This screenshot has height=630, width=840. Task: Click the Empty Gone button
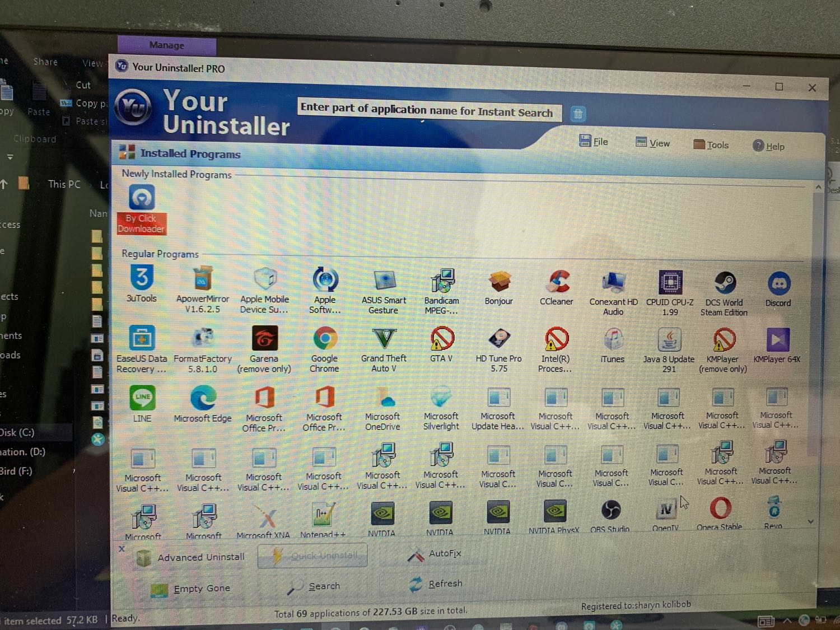coord(190,589)
